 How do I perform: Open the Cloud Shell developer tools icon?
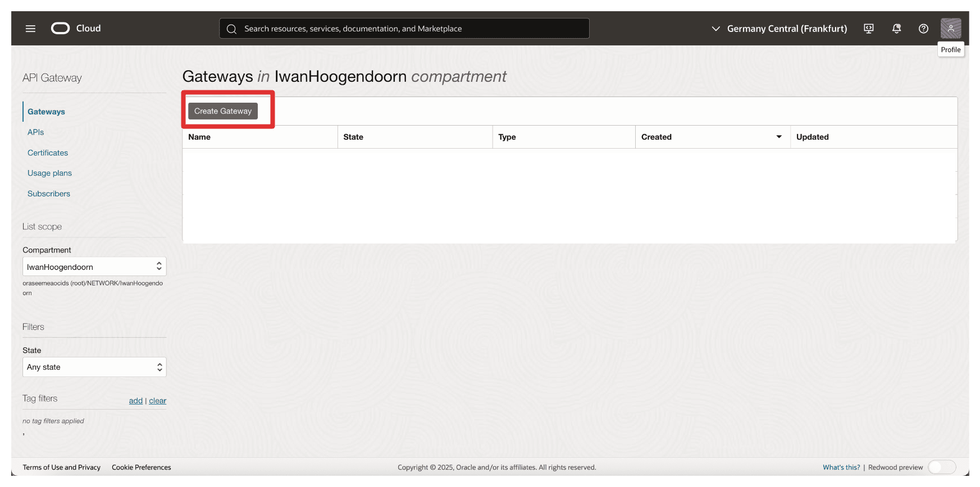[x=869, y=29]
